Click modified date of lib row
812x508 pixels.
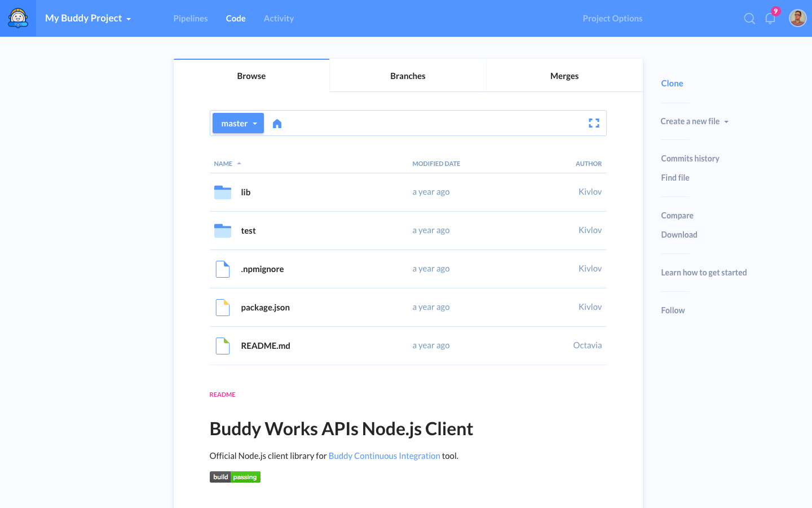tap(431, 192)
